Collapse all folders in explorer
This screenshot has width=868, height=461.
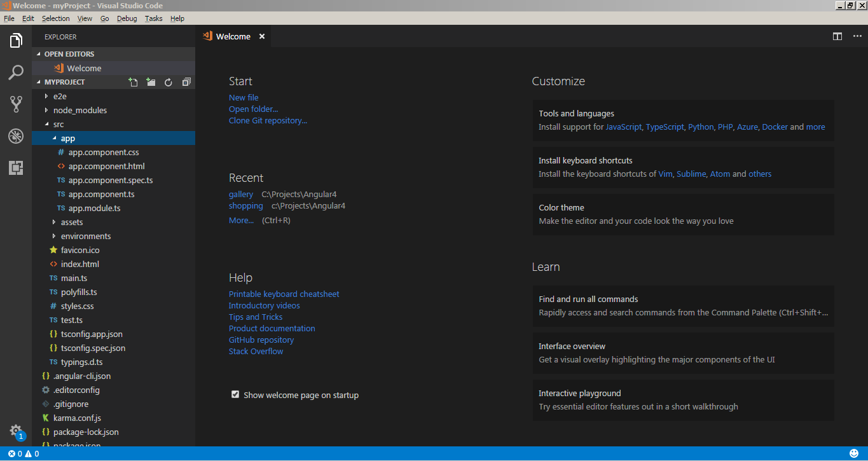point(186,82)
